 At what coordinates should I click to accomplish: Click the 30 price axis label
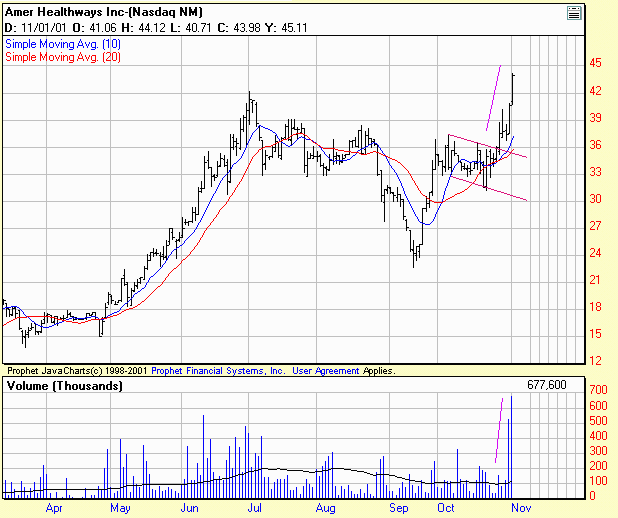(x=596, y=199)
